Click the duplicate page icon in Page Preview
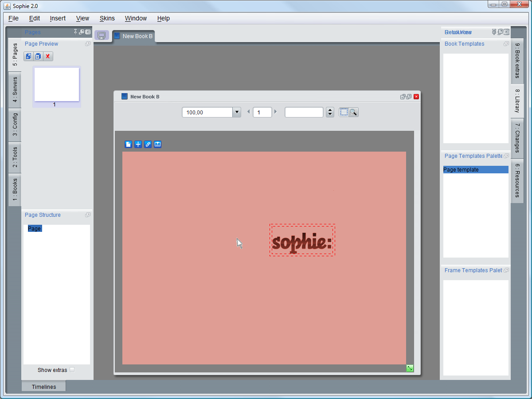The width and height of the screenshot is (532, 399). tap(38, 56)
